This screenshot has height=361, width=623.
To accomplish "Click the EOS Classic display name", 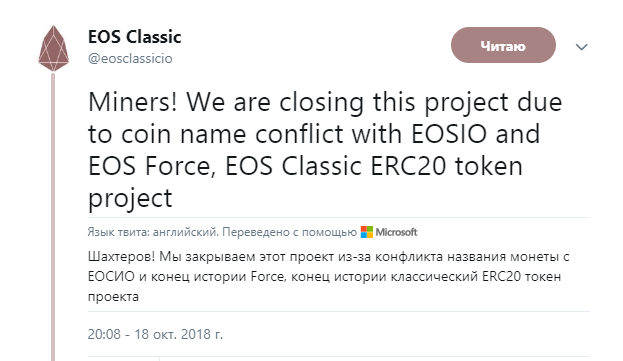I will 134,37.
